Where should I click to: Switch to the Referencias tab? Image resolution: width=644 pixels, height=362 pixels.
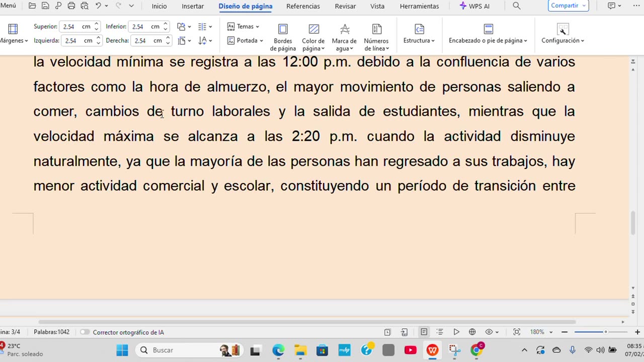pyautogui.click(x=303, y=6)
